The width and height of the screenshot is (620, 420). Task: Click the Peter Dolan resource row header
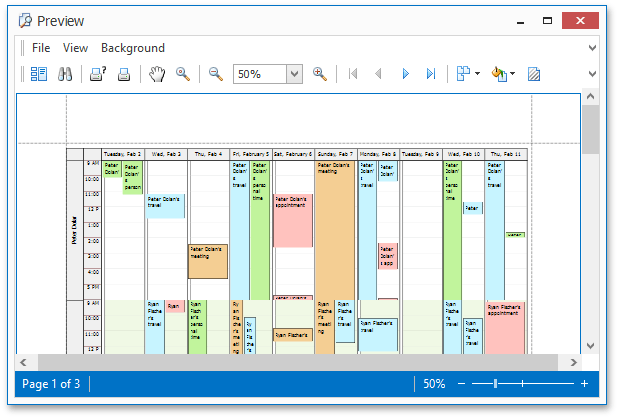75,230
